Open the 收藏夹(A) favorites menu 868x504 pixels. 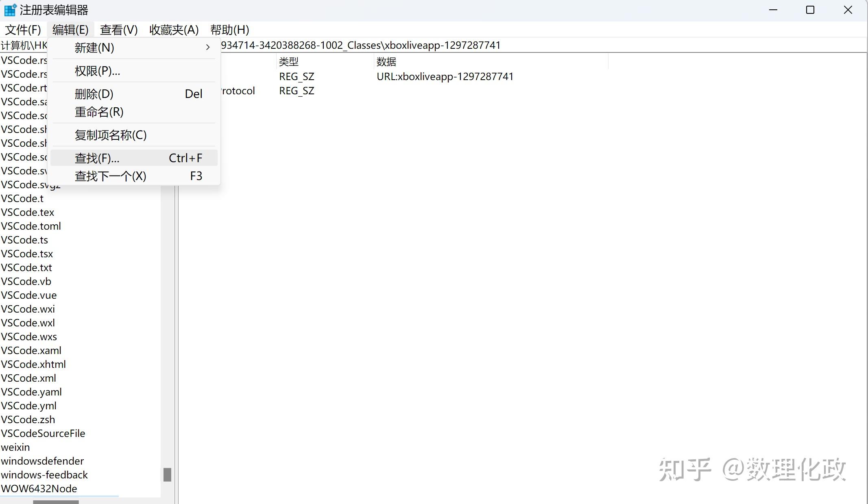(174, 30)
